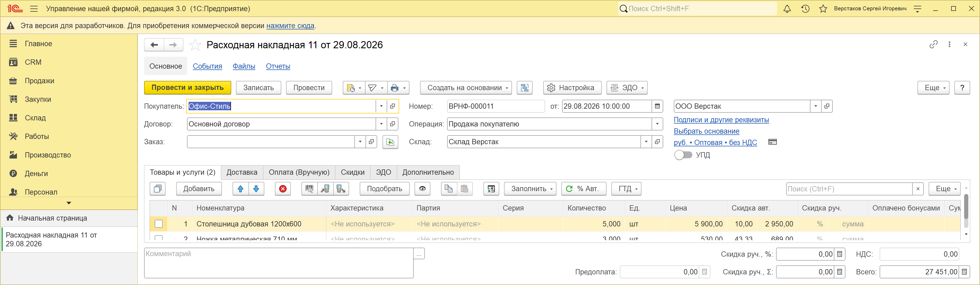The image size is (980, 285).
Task: Move selected row down with blue arrow
Action: coord(256,188)
